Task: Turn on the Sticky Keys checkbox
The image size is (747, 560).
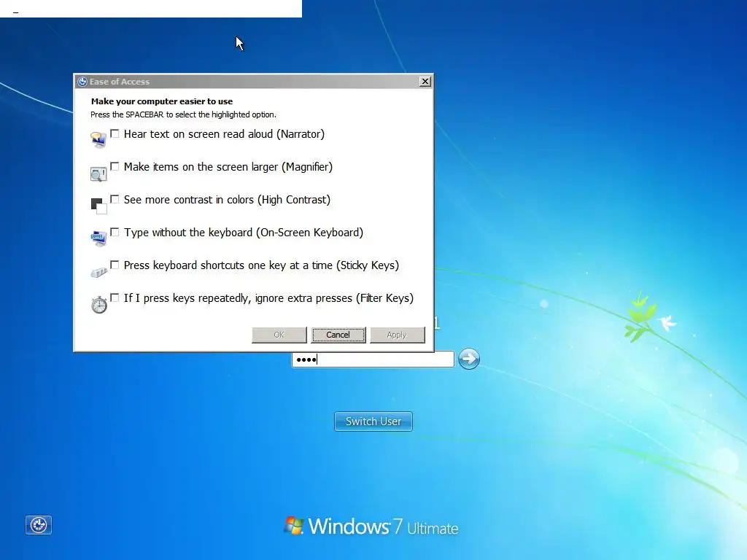Action: [x=115, y=265]
